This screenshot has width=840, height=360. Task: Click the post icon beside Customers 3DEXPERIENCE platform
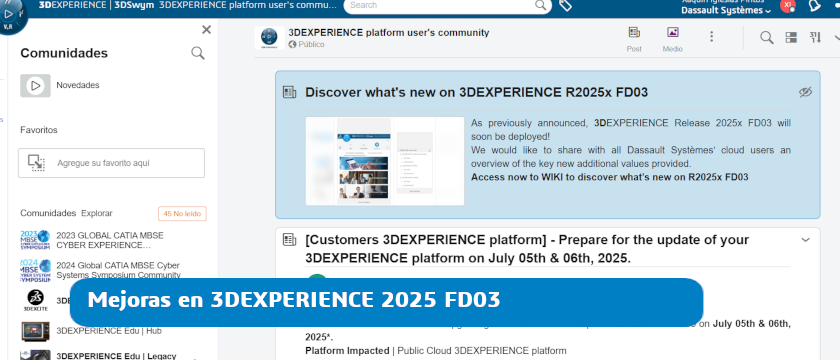click(x=289, y=240)
